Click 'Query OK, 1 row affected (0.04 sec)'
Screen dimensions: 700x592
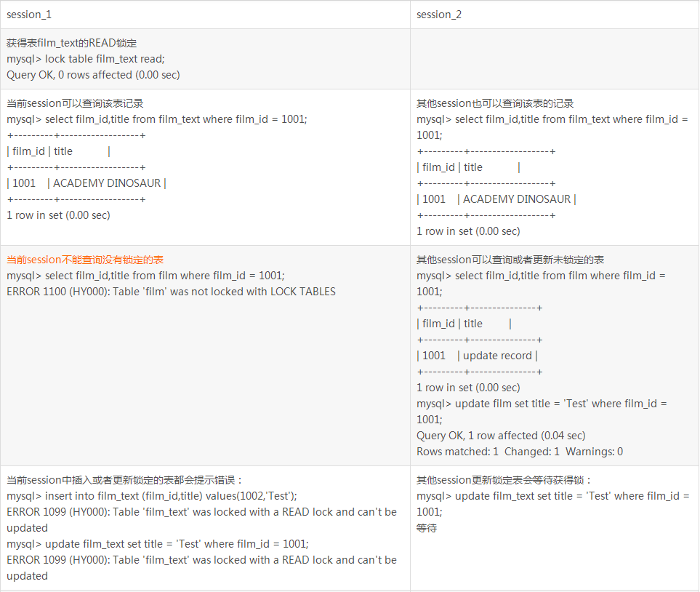pos(501,436)
